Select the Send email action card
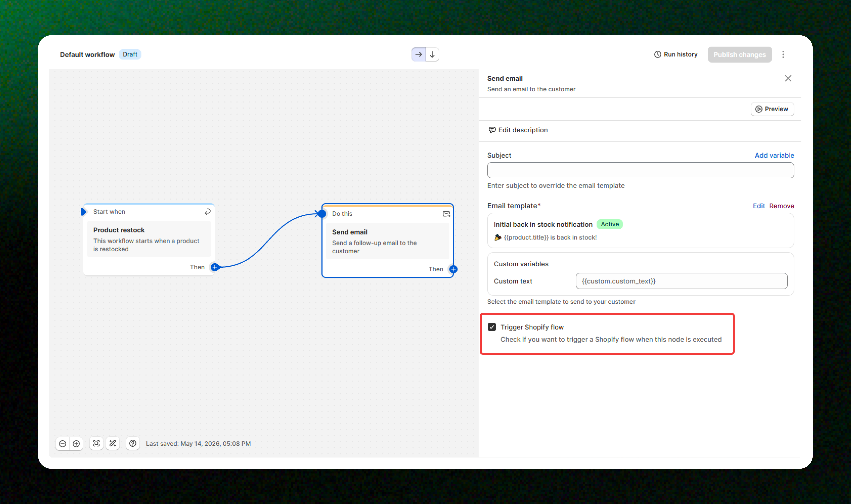 click(x=387, y=241)
